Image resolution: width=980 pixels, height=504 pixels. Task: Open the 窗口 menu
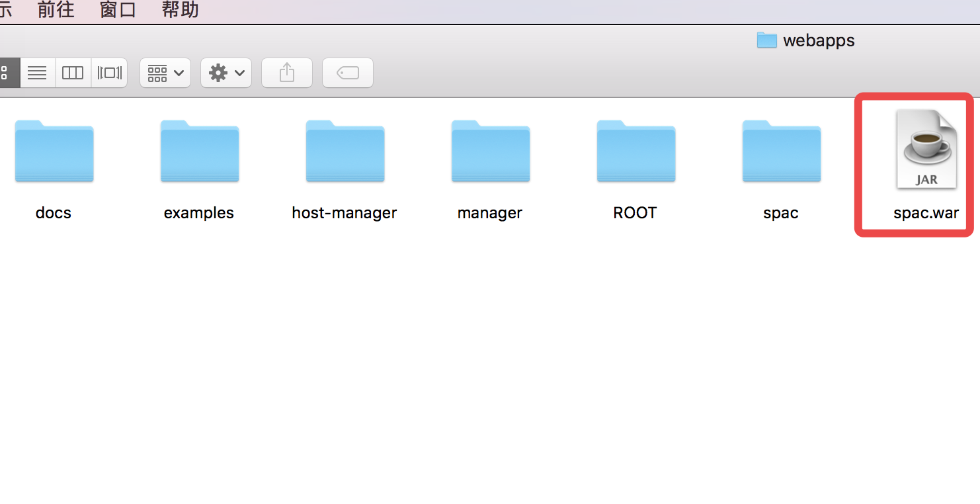tap(118, 10)
